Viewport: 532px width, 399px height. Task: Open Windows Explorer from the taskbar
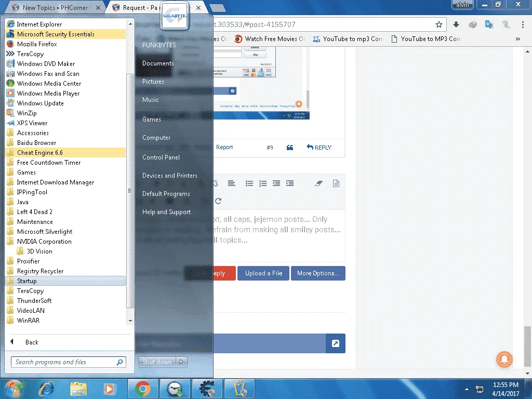[78, 389]
